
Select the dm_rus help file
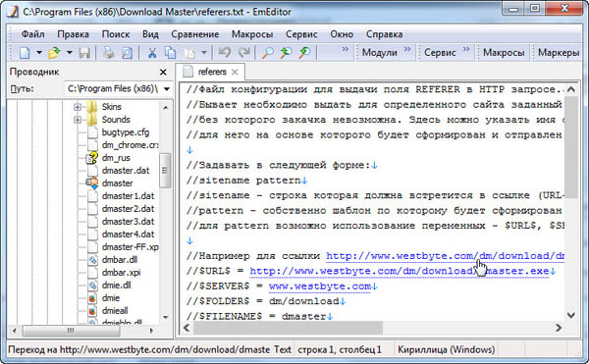[x=116, y=158]
